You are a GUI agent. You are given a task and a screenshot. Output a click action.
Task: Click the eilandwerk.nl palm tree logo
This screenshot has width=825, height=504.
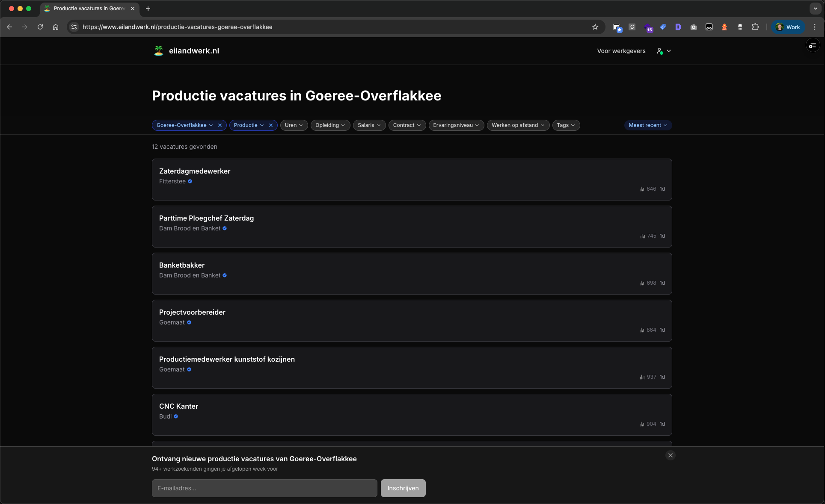(159, 51)
